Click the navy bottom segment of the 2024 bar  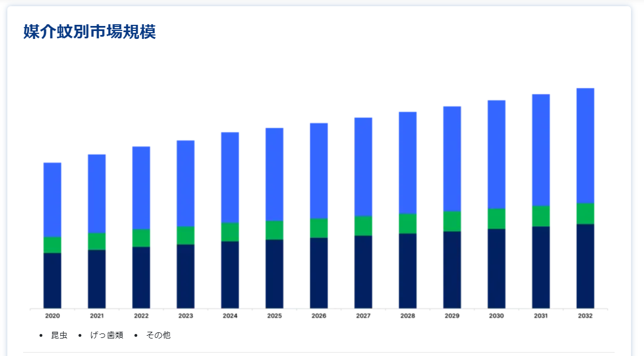230,274
